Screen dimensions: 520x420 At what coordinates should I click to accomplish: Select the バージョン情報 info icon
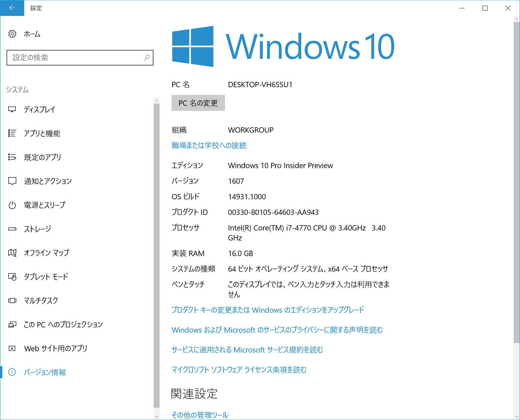(x=12, y=372)
